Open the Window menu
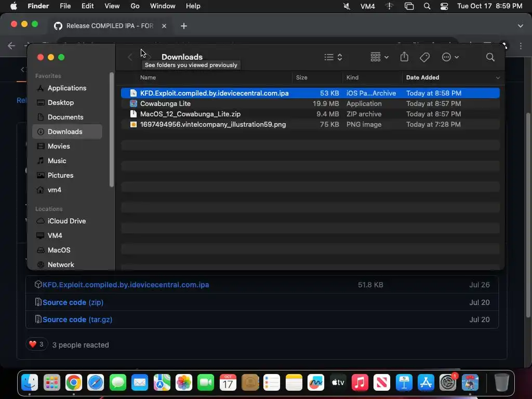This screenshot has height=399, width=532. pos(163,6)
